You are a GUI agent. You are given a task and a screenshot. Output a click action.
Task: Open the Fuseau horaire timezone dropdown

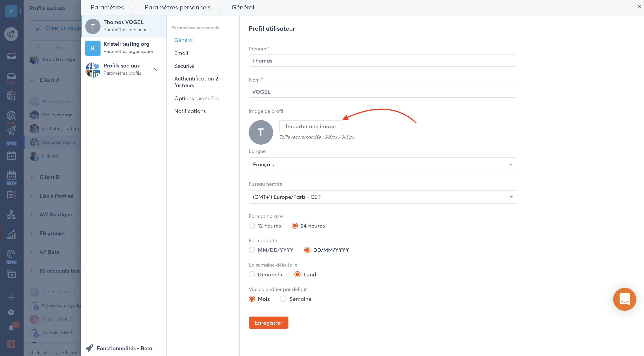[383, 197]
